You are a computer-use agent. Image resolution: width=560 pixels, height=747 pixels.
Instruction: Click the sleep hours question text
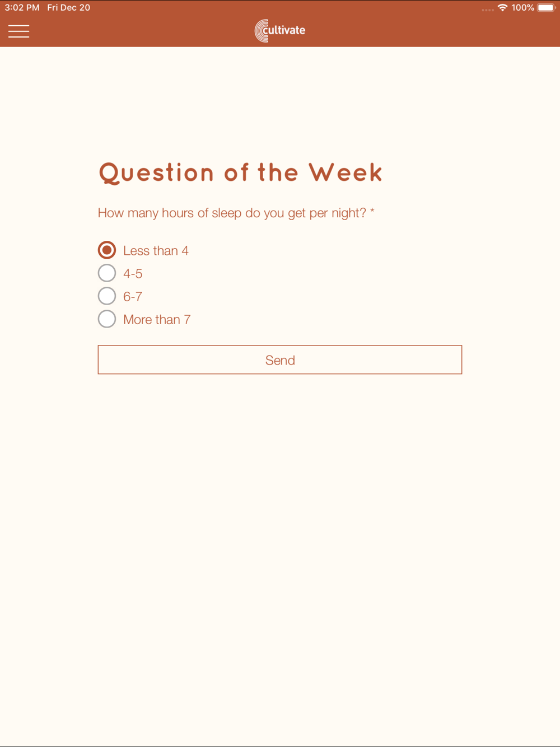coord(232,213)
